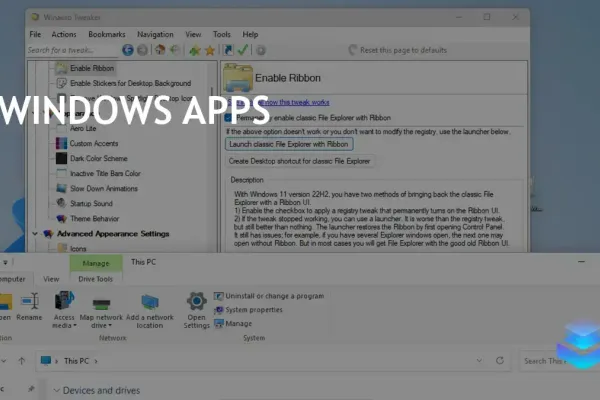Switch to the Drive Tools tab
This screenshot has height=400, width=600.
(x=96, y=279)
